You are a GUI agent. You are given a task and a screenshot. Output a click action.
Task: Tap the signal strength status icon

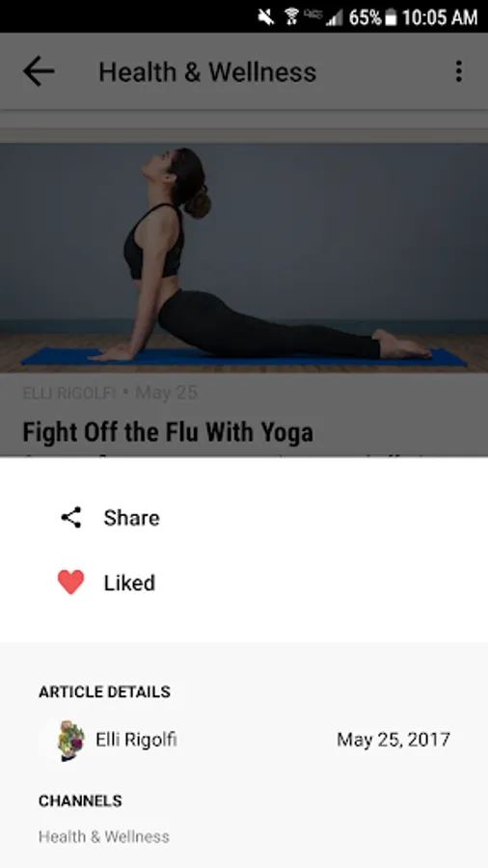tap(334, 17)
